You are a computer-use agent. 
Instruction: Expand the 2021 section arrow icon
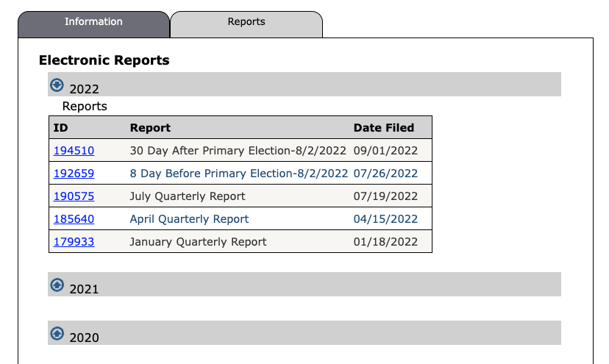coord(57,284)
